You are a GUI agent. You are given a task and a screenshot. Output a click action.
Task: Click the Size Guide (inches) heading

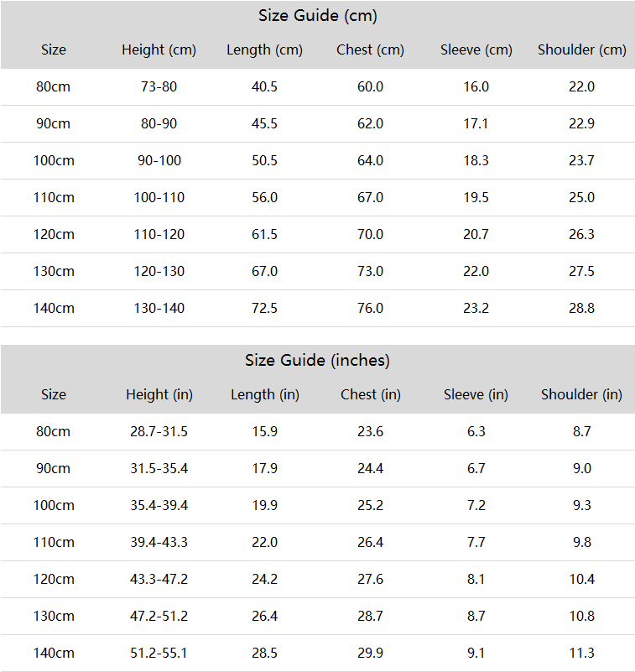pyautogui.click(x=317, y=361)
